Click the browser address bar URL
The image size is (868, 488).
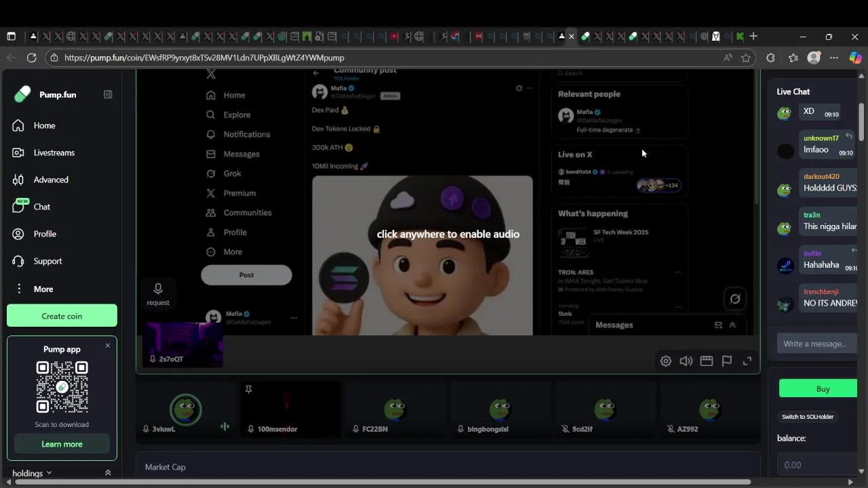click(x=204, y=58)
